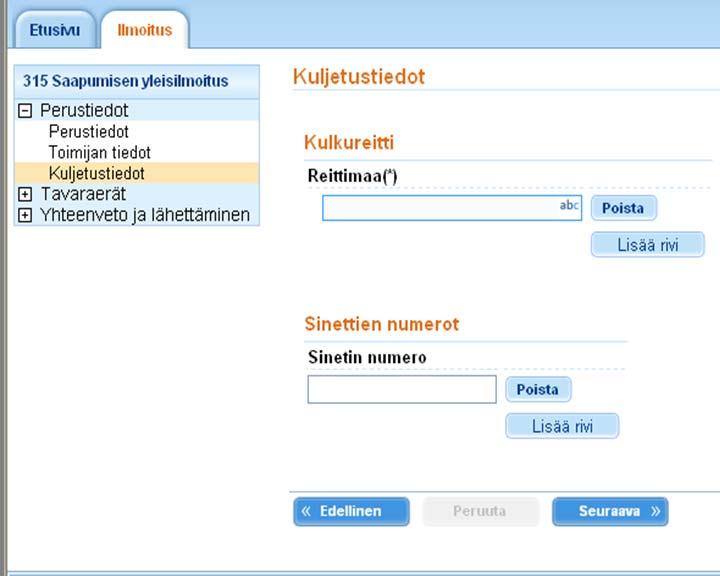Click 315 Saapumisen yleisilmoitus header
720x576 pixels.
[126, 81]
